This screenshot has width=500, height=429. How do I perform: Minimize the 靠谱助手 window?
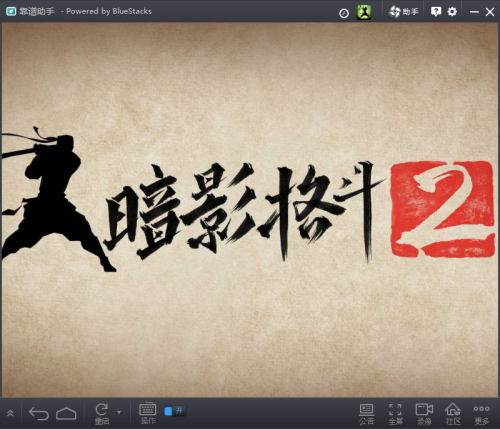click(x=474, y=12)
